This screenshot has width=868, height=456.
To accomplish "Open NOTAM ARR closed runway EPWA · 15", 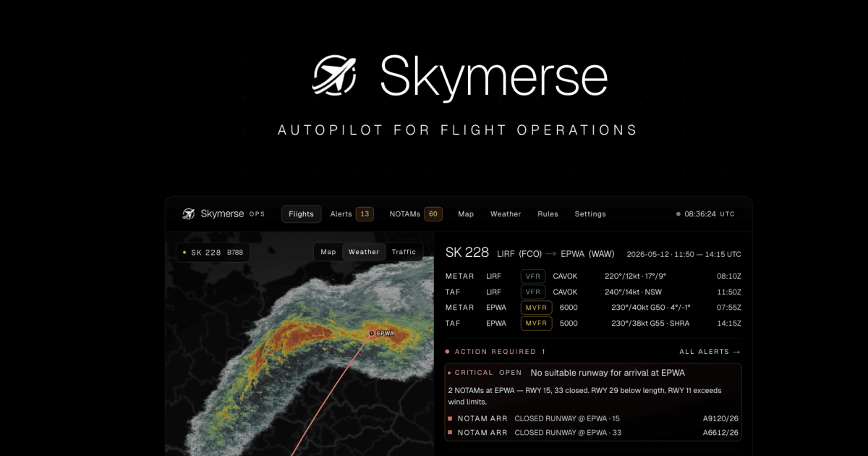I will coord(595,418).
